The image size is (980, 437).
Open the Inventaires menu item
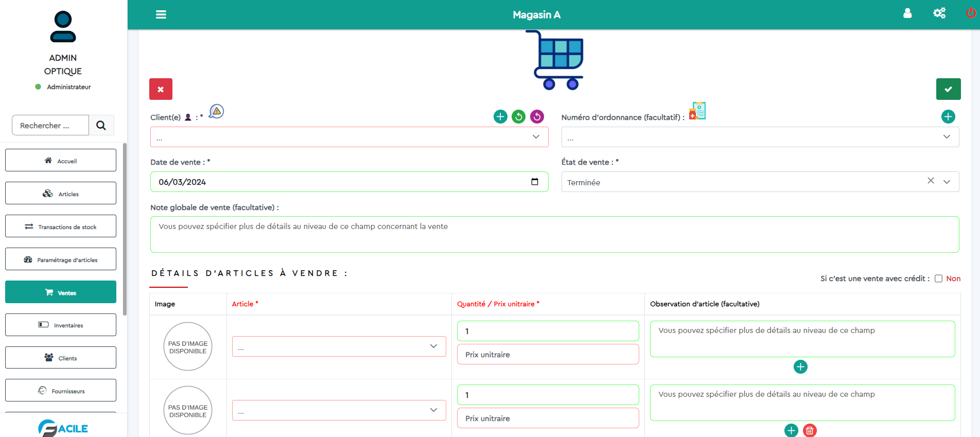coord(61,325)
